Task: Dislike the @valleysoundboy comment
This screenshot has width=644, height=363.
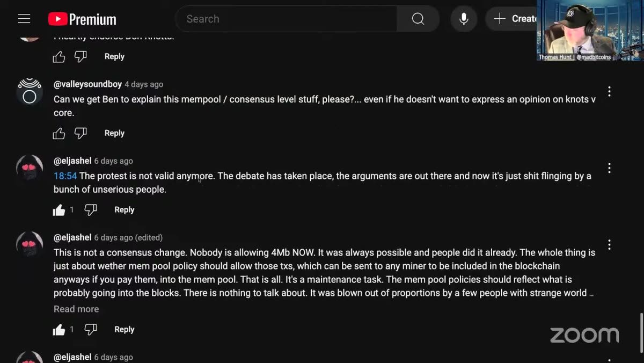Action: pyautogui.click(x=80, y=133)
